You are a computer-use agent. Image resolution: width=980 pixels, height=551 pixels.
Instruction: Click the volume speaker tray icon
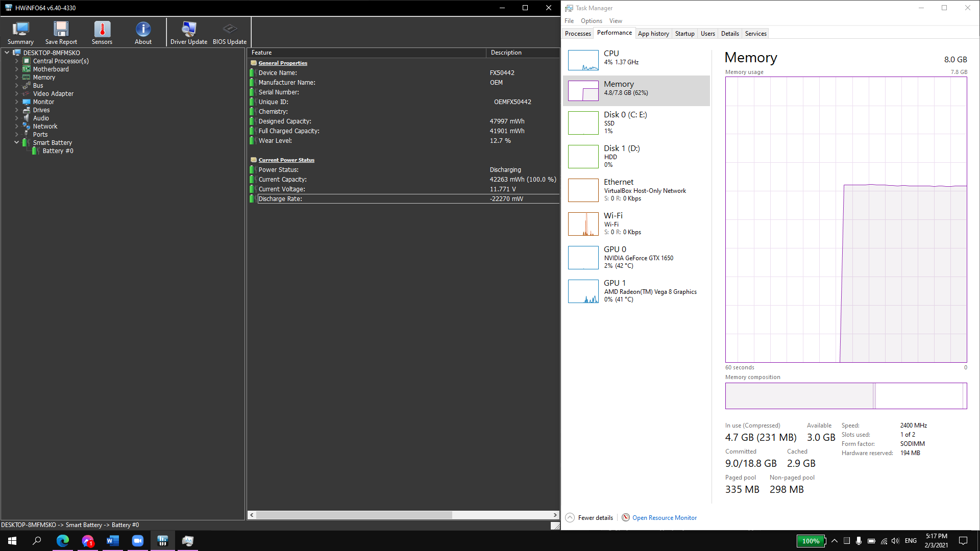[x=895, y=541]
